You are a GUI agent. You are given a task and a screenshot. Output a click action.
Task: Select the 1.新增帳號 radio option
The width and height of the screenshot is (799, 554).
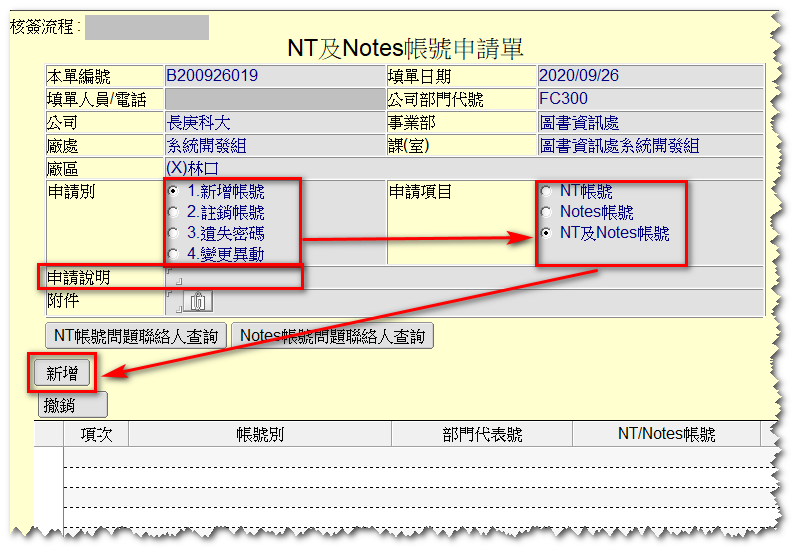pyautogui.click(x=174, y=191)
